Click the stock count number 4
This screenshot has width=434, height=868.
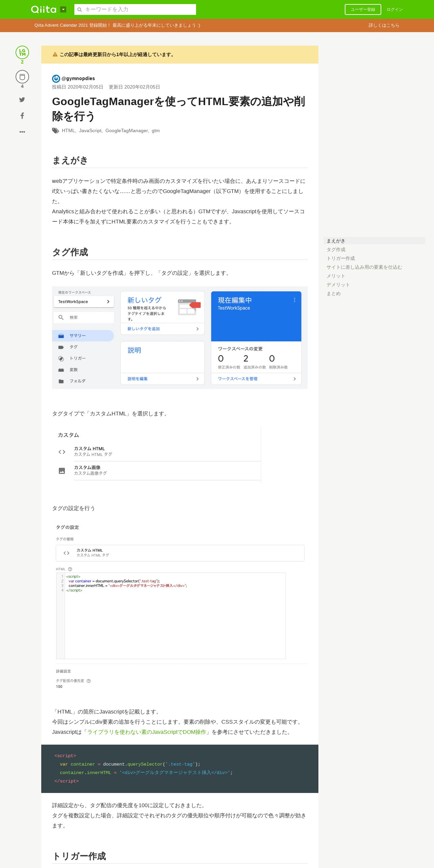(x=22, y=86)
